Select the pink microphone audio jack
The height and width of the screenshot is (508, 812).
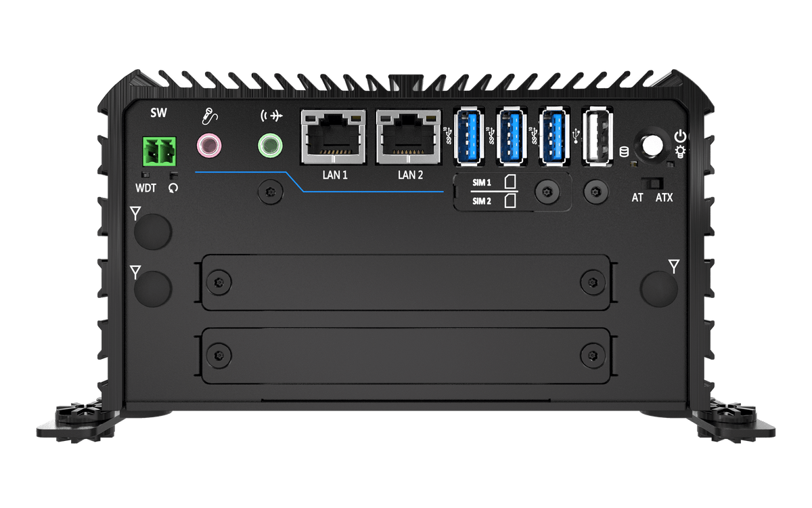tap(209, 145)
